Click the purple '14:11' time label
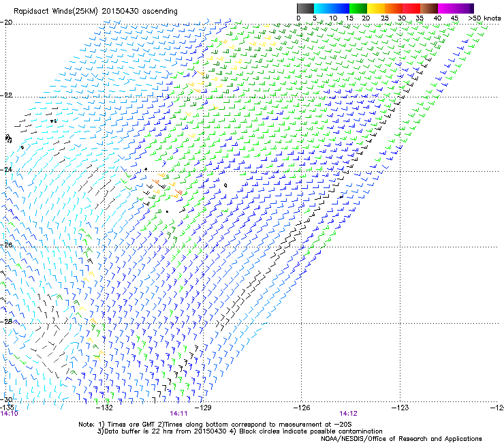Viewport: 504px width, 443px height. click(x=178, y=414)
